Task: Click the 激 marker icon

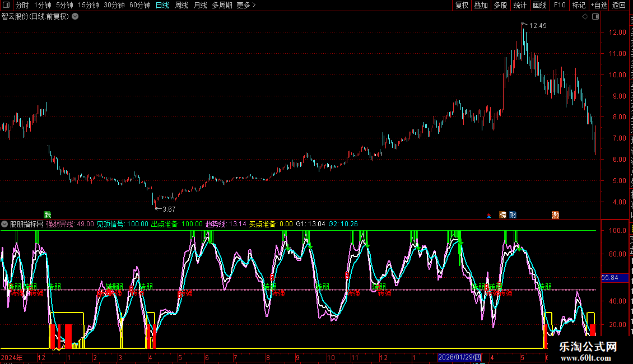Action: (556, 215)
